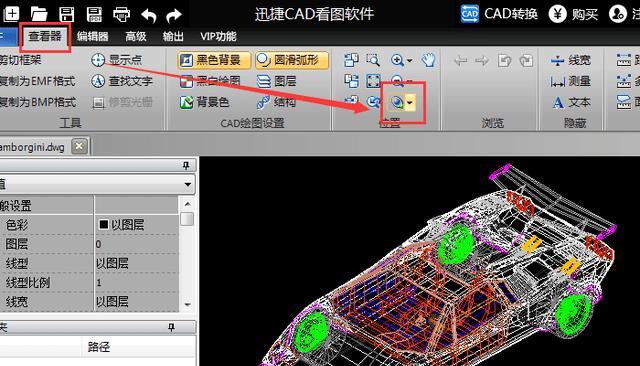Toggle 文本 text display

click(x=571, y=102)
